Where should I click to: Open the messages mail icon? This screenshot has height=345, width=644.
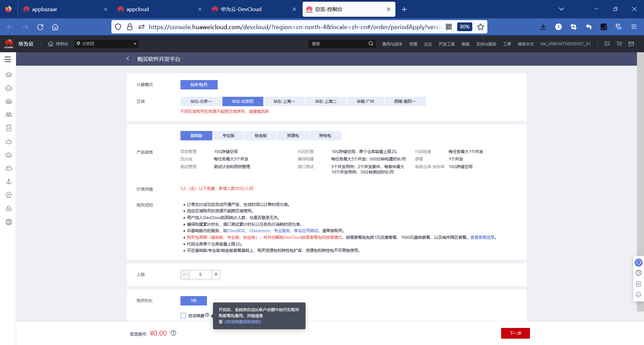pos(631,44)
